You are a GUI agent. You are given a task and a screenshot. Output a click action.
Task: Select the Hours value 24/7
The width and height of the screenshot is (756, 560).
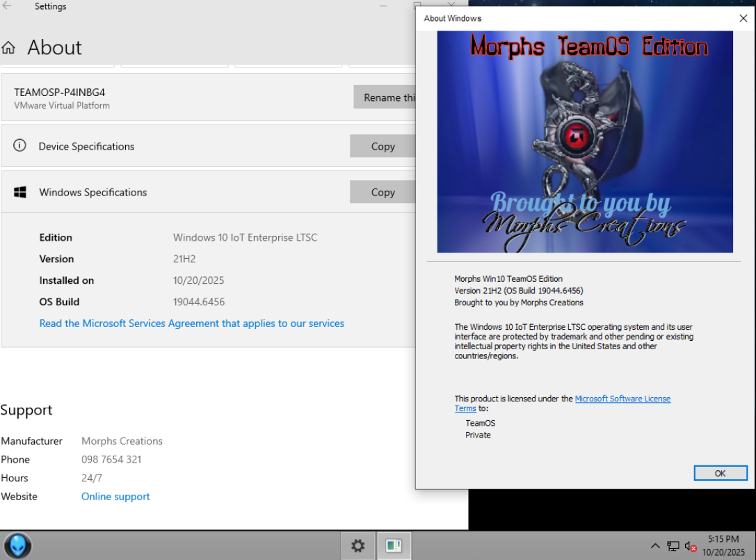coord(92,478)
